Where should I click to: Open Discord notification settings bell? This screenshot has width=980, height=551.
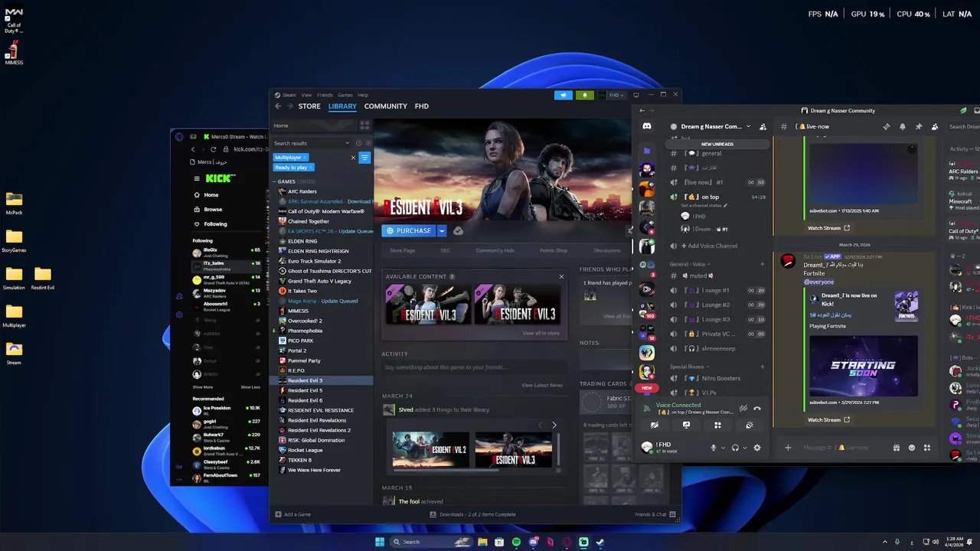902,126
